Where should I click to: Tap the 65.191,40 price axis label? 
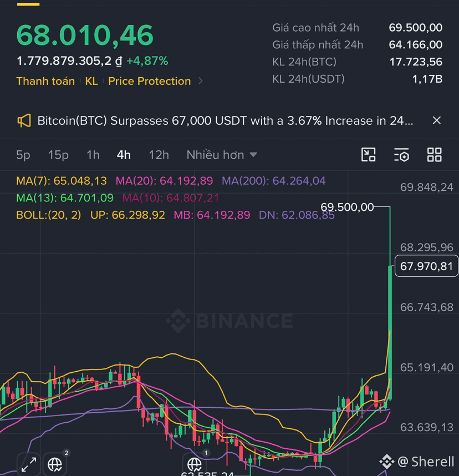coord(426,367)
